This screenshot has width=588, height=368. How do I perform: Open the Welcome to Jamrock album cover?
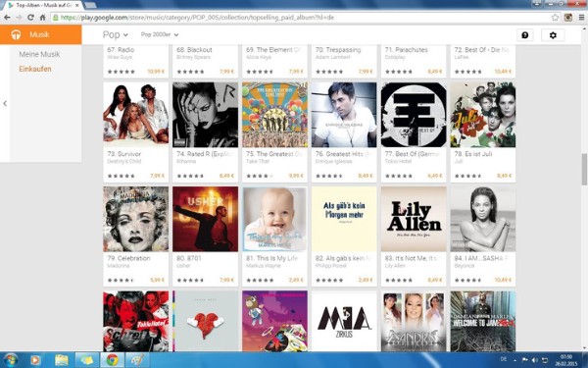pyautogui.click(x=483, y=321)
